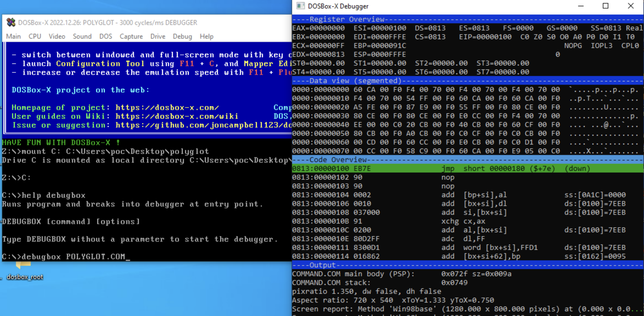Click the Code Overview section header

468,160
